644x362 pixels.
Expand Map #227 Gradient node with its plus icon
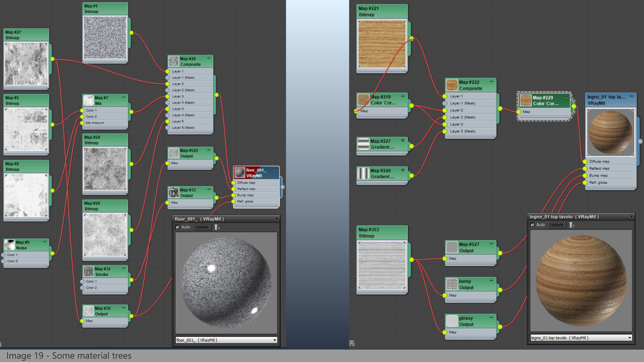[403, 141]
